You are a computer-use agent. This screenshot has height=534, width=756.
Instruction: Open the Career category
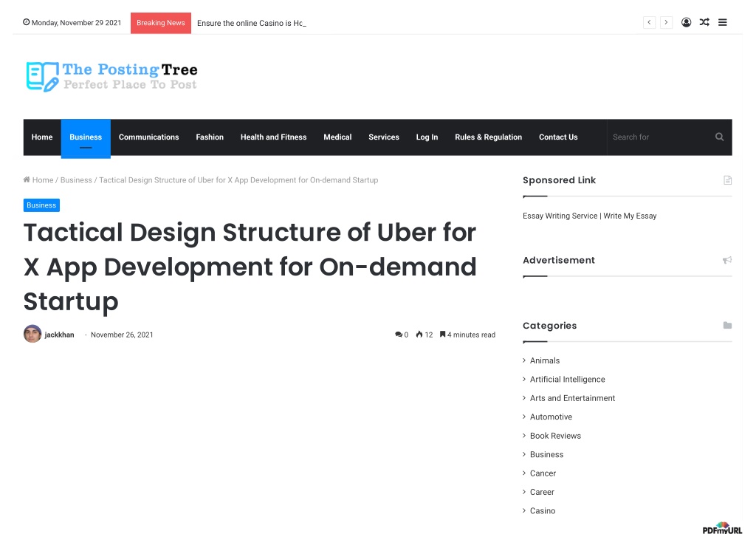542,492
